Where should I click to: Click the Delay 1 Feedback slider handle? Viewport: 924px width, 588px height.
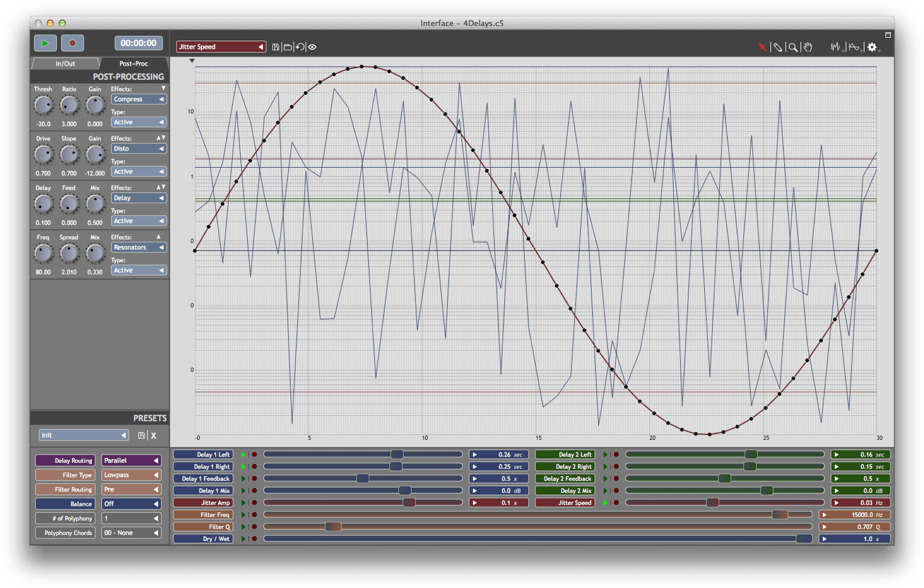[362, 479]
